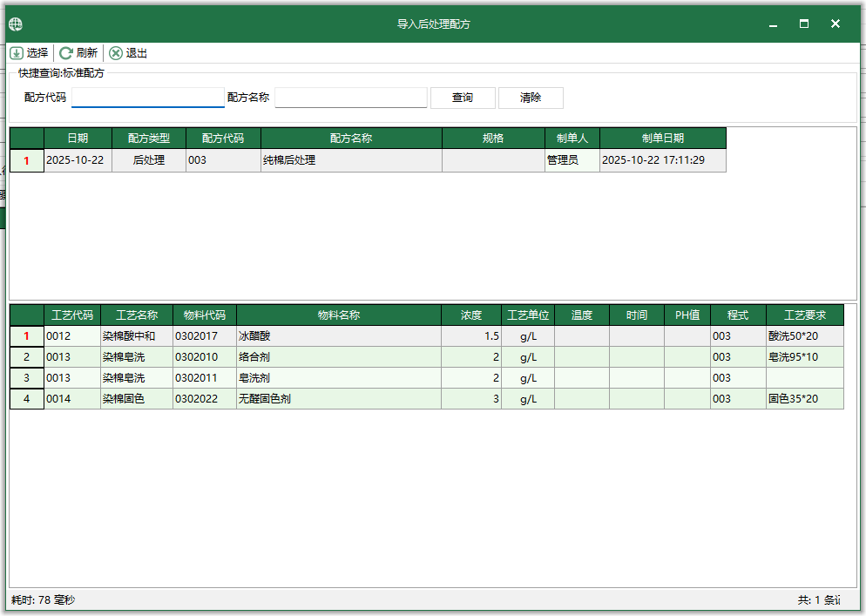Click the 浓度 column header
This screenshot has height=616, width=866.
(470, 315)
